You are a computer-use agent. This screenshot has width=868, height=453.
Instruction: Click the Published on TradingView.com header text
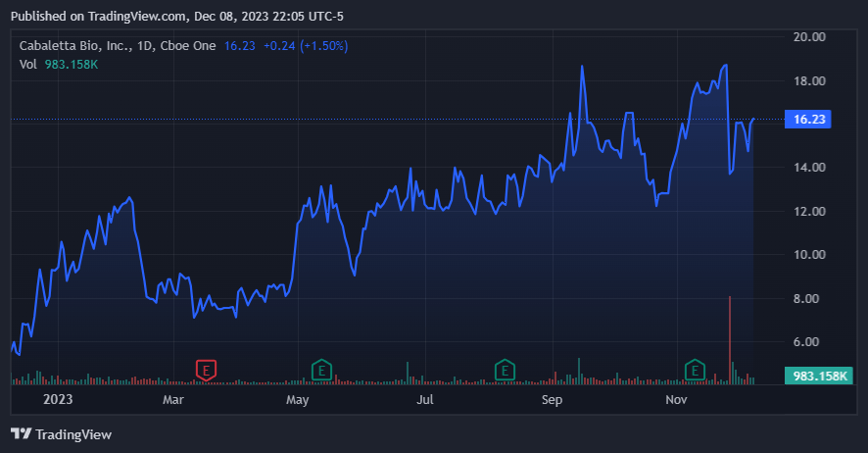pyautogui.click(x=176, y=17)
